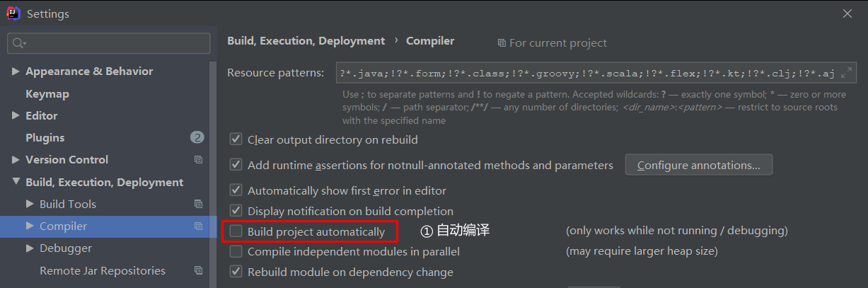Click the project-level icon beside Remote Jar Repositories
The height and width of the screenshot is (288, 868).
click(x=198, y=271)
